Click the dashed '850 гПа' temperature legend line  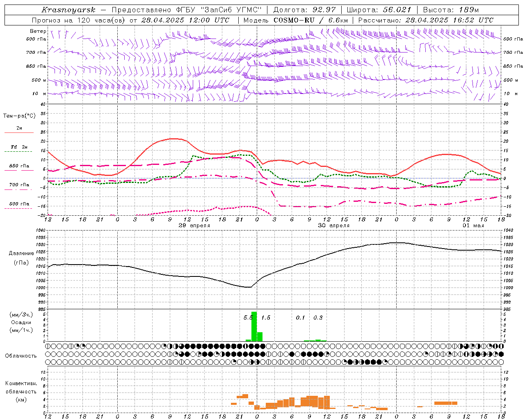(x=18, y=170)
